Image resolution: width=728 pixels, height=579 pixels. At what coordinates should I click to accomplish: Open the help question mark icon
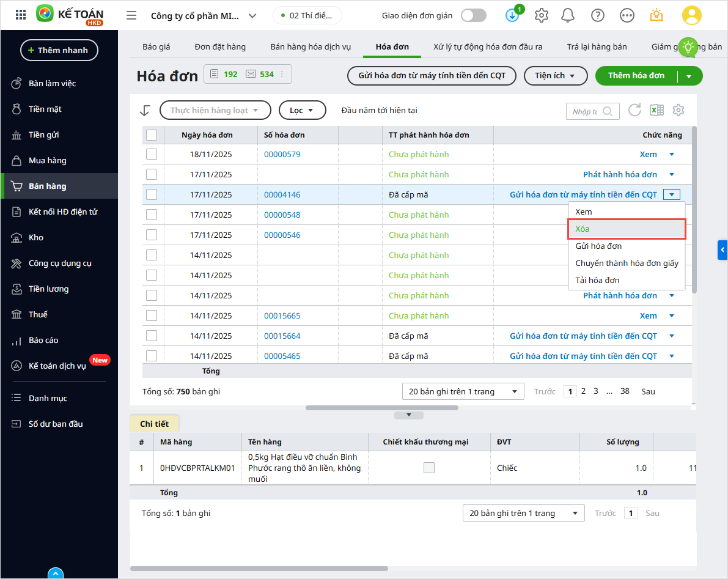coord(598,15)
